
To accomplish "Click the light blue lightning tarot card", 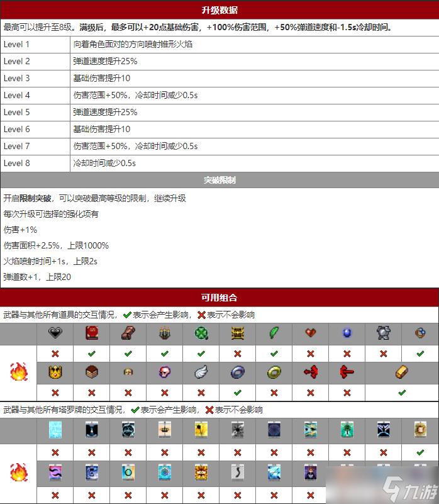I will click(274, 473).
